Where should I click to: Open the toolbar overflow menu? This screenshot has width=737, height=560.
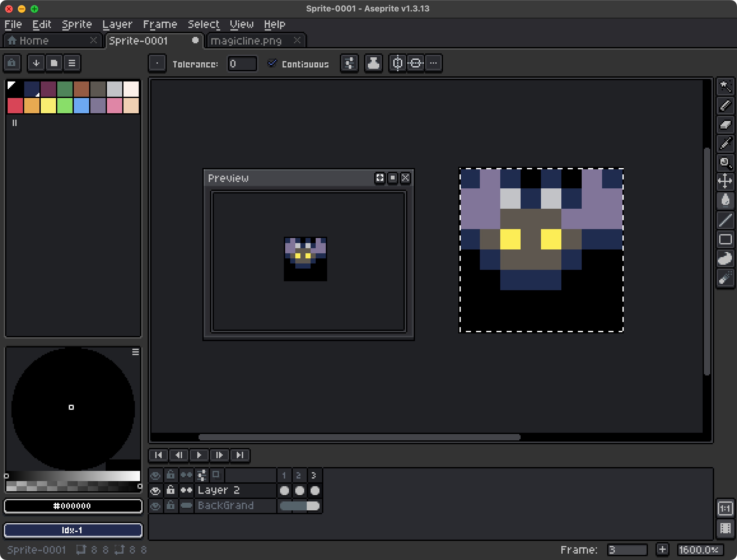[434, 63]
